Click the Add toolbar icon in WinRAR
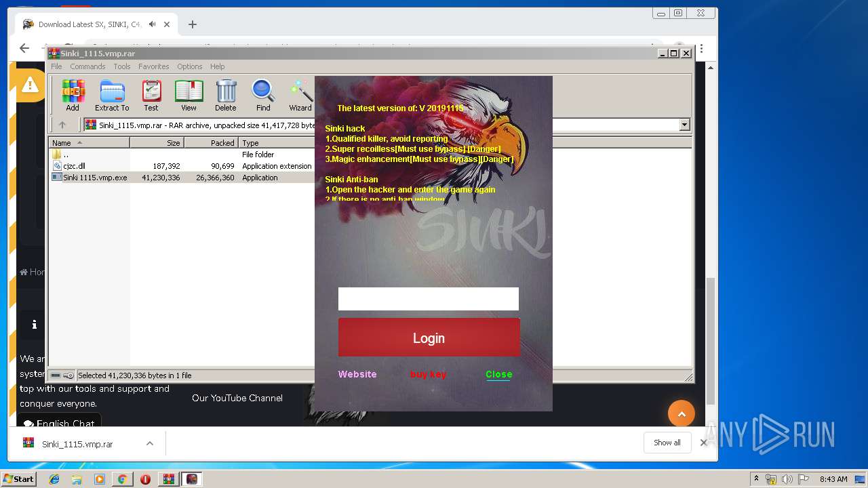 pos(73,95)
